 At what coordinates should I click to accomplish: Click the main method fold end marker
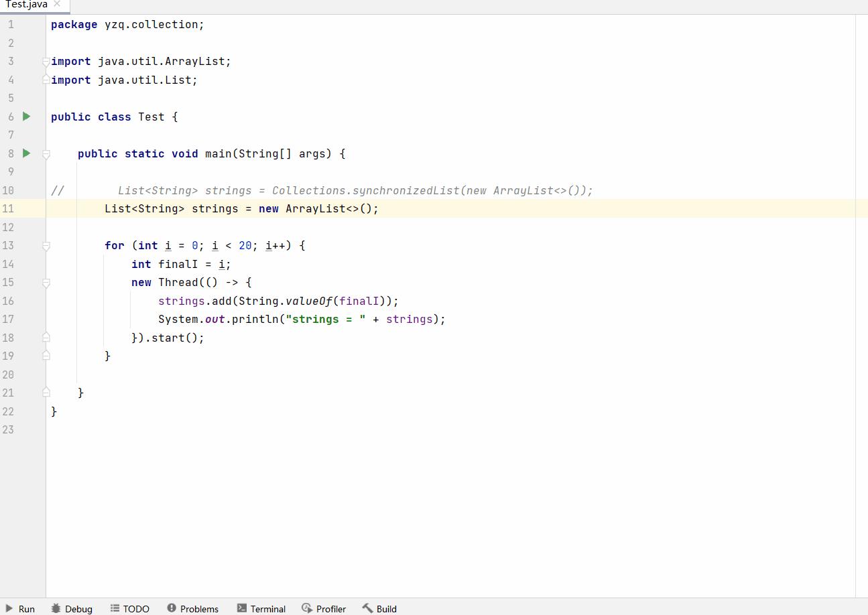(x=46, y=392)
